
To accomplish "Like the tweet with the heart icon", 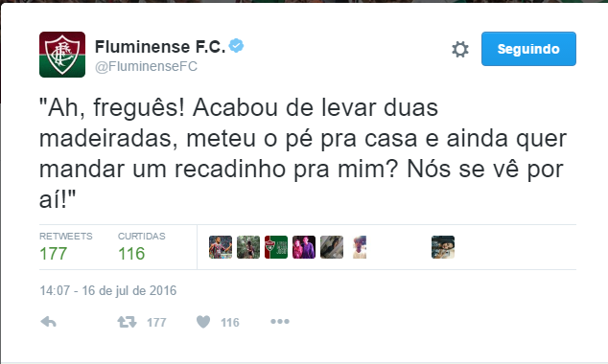I will coord(203,322).
